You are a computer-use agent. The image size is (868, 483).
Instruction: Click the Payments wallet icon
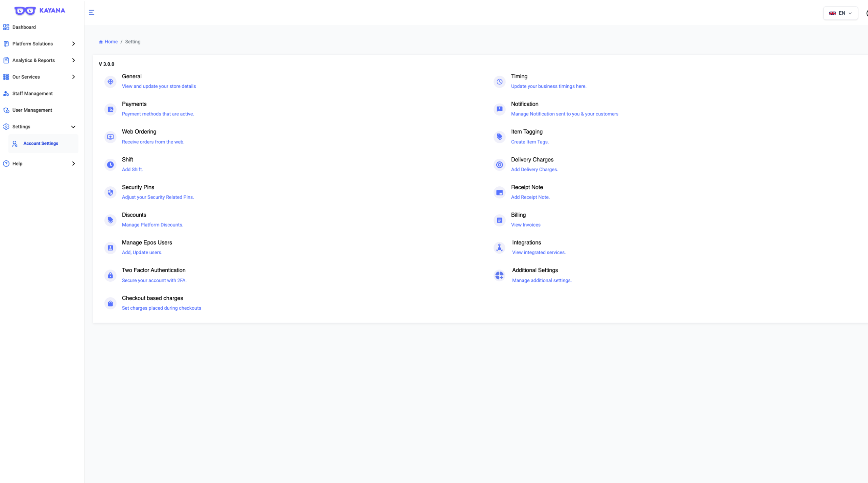[110, 109]
